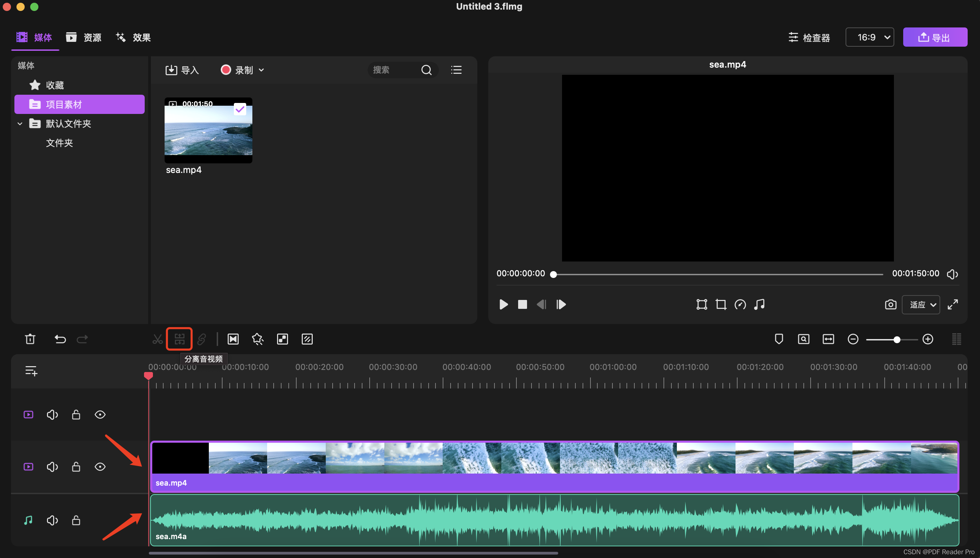Click the horizontal timeline scrollbar

(353, 553)
